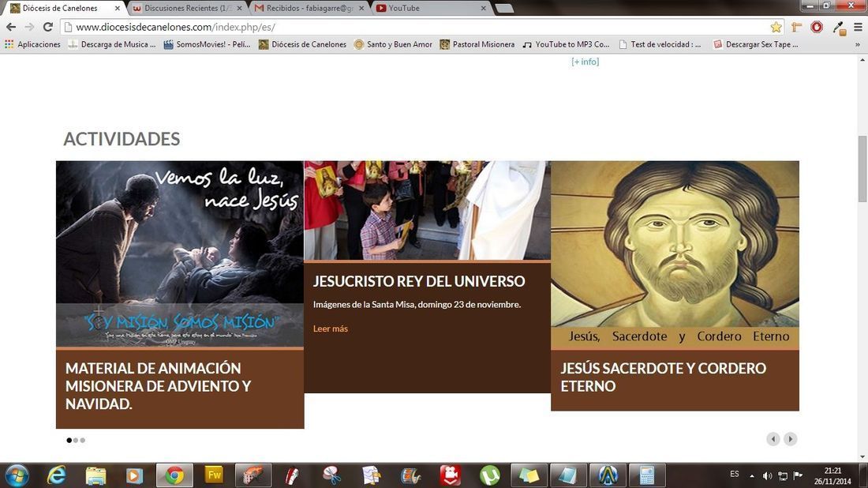Open Windows Media Player from taskbar
Screen dimensions: 868x488
[x=134, y=475]
